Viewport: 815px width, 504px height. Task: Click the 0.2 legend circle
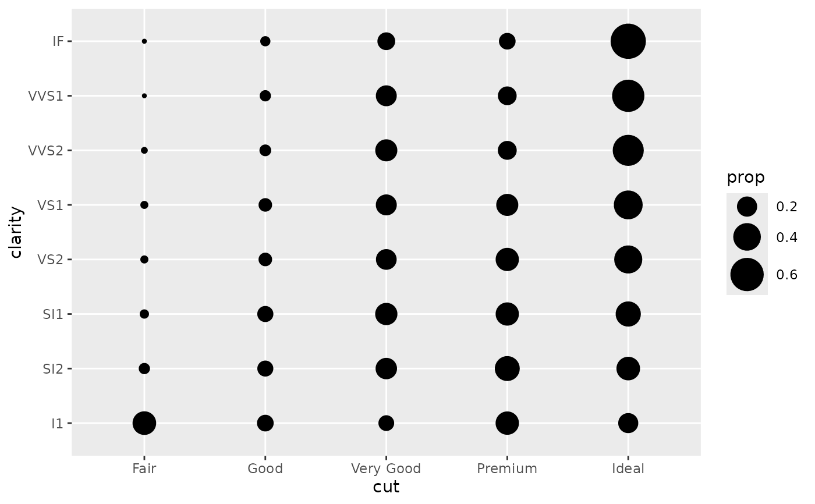[x=747, y=206]
